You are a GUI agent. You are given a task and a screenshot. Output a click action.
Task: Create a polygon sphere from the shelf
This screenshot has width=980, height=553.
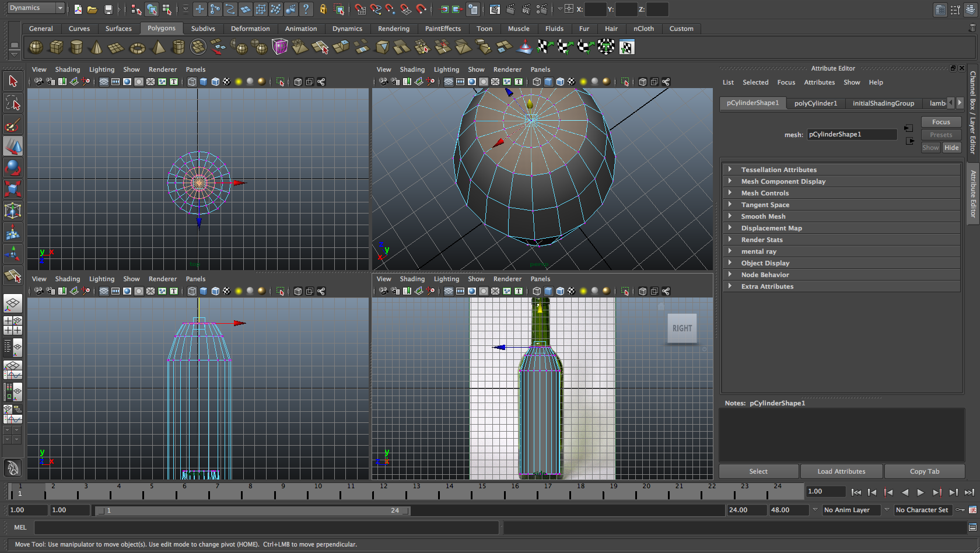36,47
